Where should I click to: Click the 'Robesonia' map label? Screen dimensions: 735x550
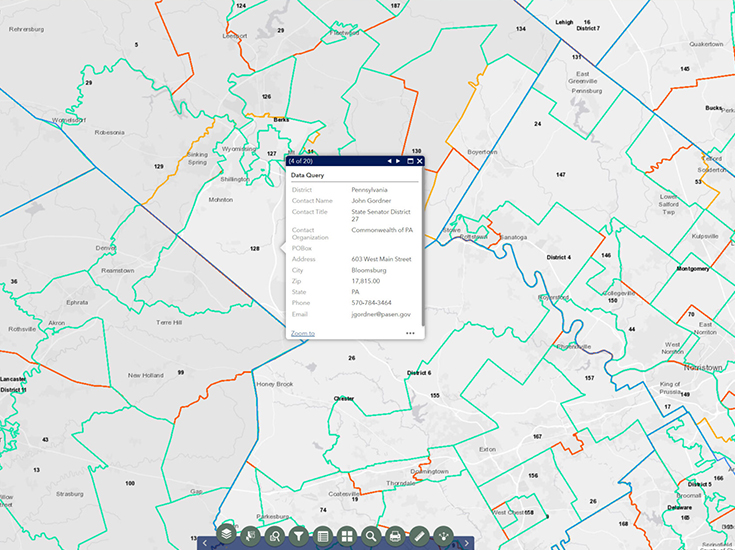point(110,133)
